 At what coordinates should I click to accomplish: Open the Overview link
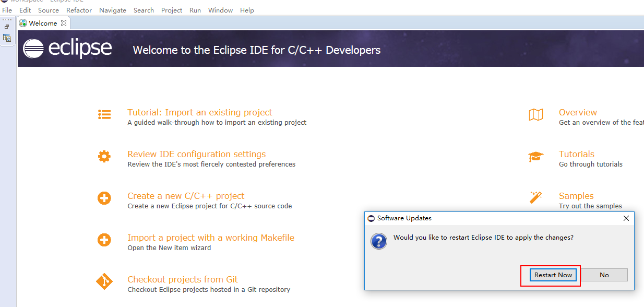(578, 112)
